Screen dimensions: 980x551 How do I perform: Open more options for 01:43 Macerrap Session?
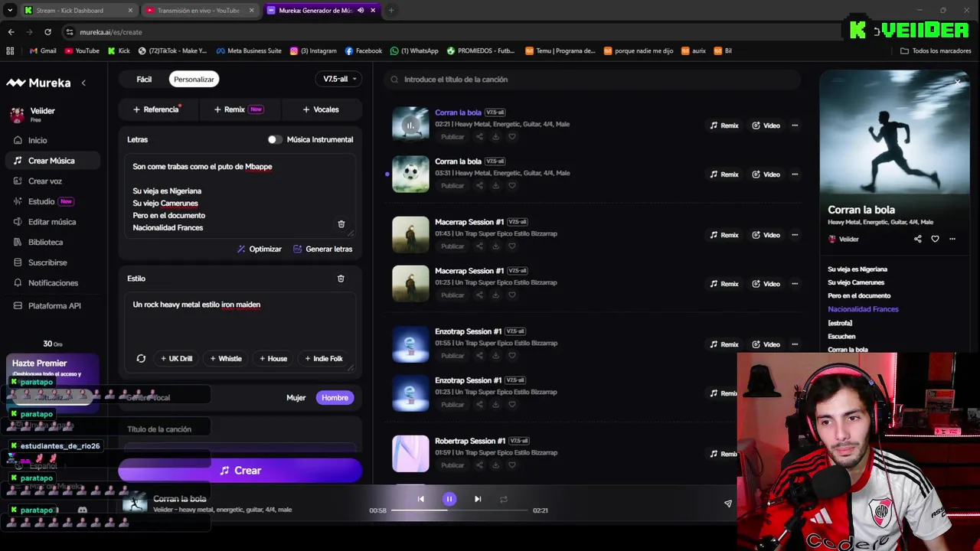click(795, 235)
